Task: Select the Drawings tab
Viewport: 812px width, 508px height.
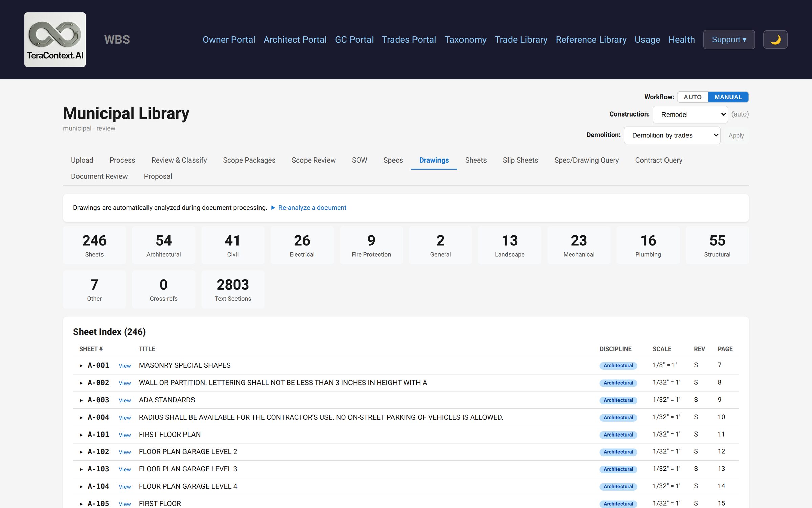Action: click(x=434, y=160)
